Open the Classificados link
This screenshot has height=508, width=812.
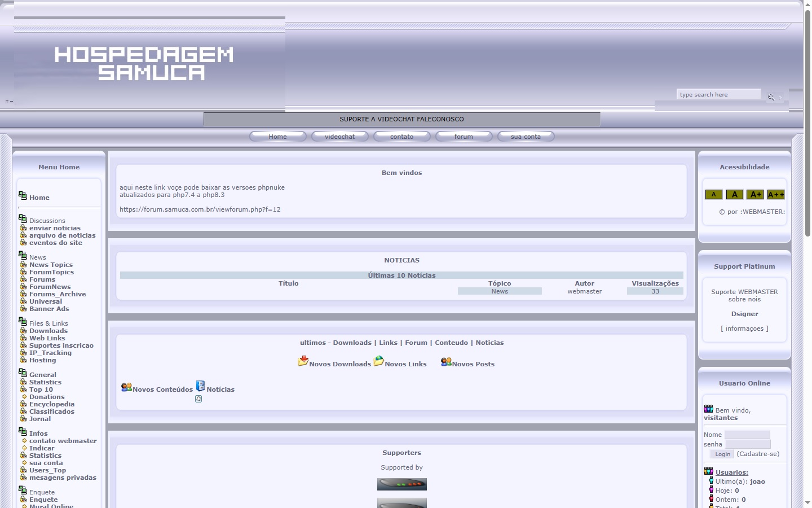click(52, 411)
